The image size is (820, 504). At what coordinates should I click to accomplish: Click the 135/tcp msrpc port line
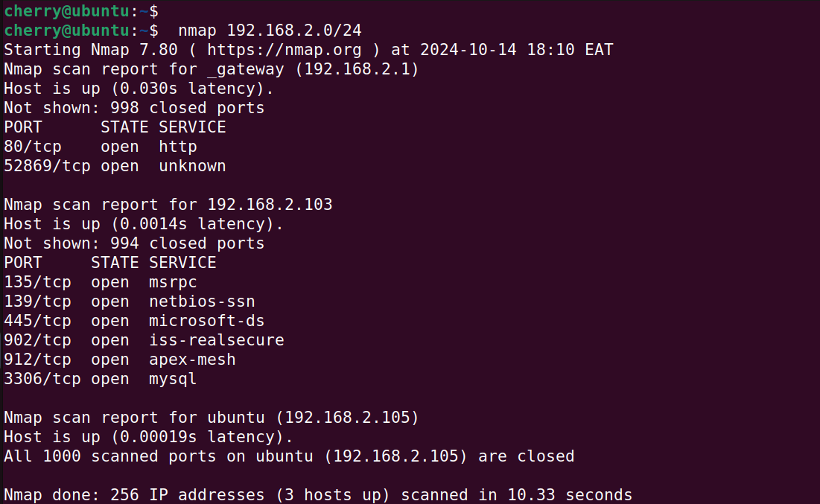100,282
